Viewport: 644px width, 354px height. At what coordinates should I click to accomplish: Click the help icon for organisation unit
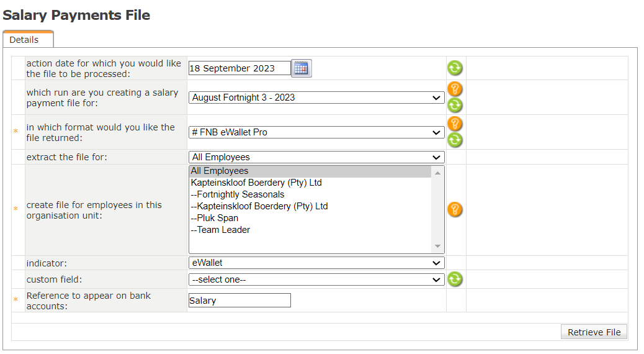[x=455, y=210]
